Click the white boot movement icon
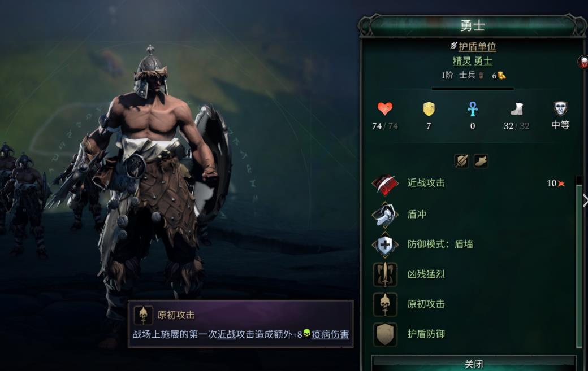The image size is (588, 371). [517, 110]
